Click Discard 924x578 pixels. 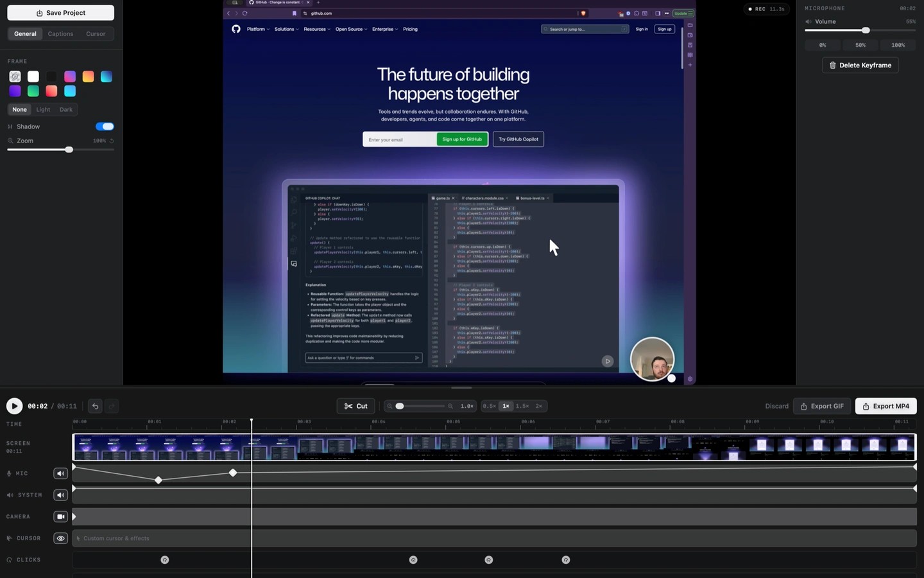coord(776,406)
